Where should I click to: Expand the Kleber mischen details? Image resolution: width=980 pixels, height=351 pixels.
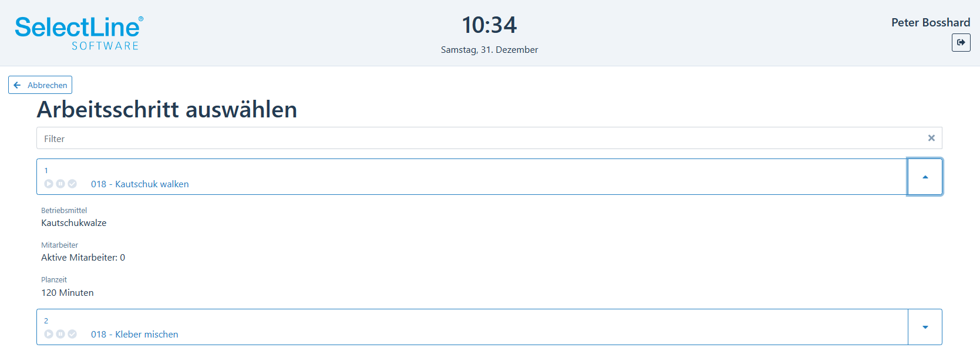click(x=925, y=327)
